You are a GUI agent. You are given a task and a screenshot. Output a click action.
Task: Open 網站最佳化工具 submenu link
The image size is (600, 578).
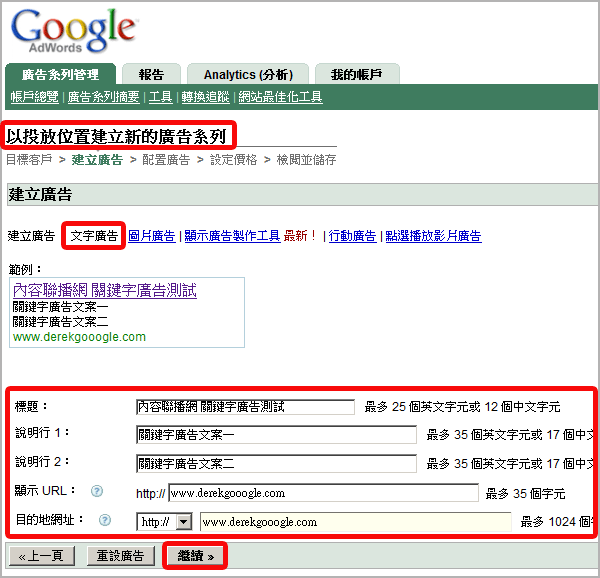click(x=280, y=97)
